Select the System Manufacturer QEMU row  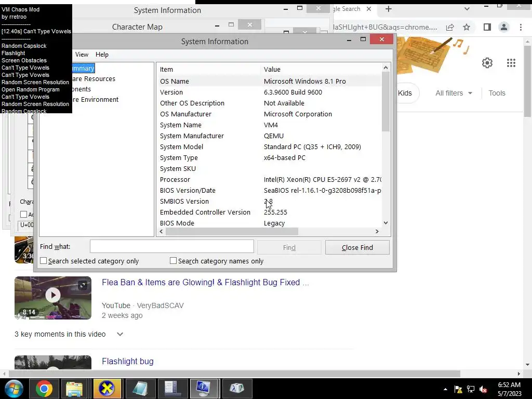coord(270,136)
